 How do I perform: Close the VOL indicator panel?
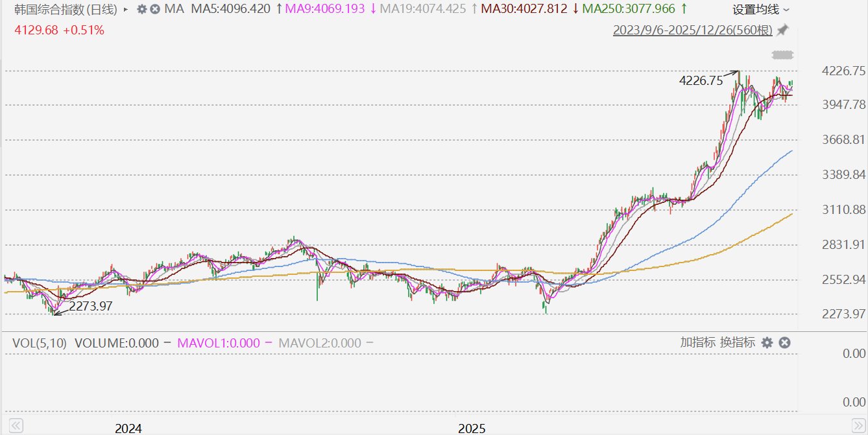click(x=784, y=343)
